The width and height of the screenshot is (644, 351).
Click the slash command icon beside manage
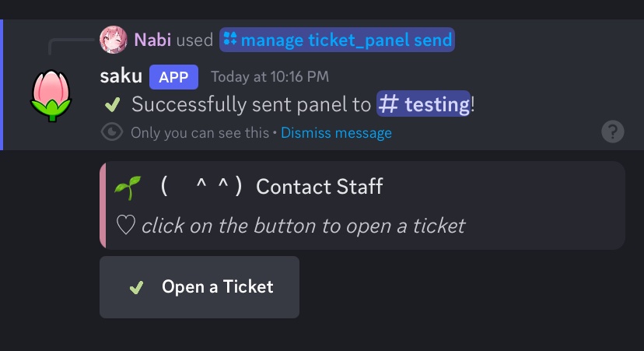pyautogui.click(x=230, y=40)
